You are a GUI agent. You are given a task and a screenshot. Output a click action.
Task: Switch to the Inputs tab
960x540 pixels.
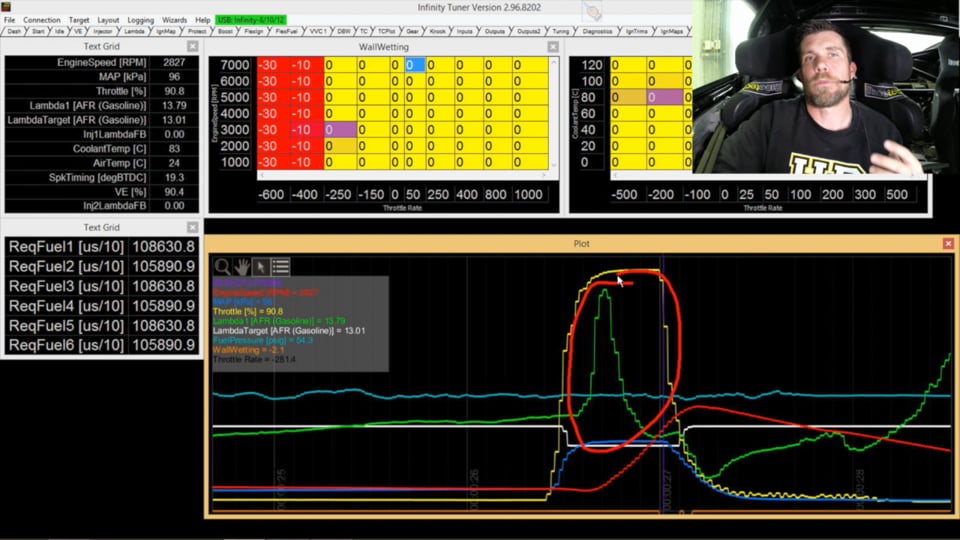coord(465,31)
